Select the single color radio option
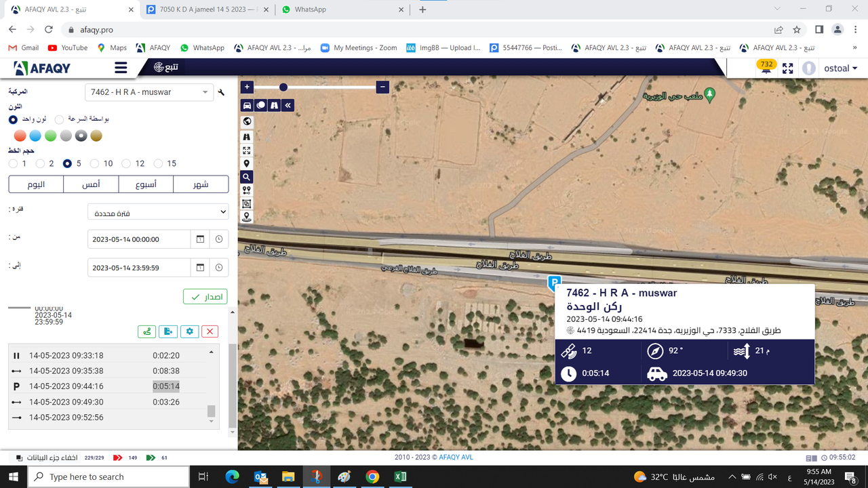This screenshot has height=488, width=868. (x=13, y=119)
